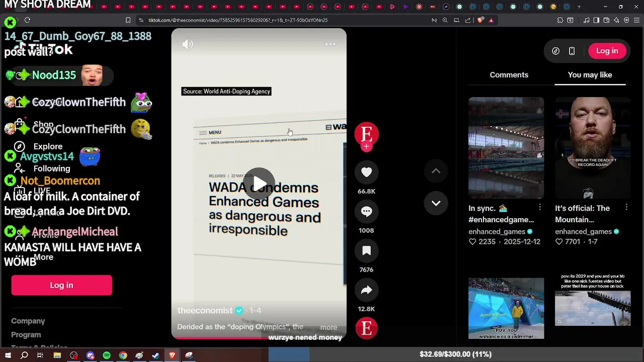
Task: Open theeconomist username link under the video
Action: (x=205, y=310)
